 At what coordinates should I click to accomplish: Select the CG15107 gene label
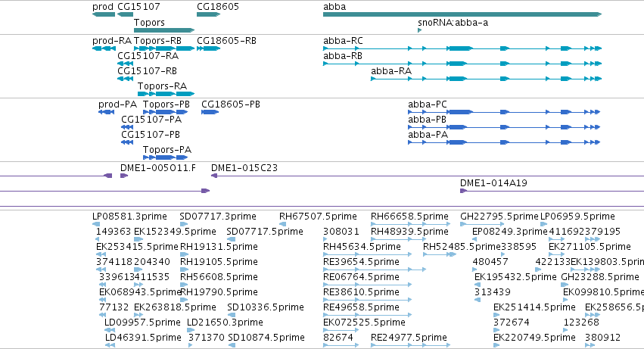pos(138,7)
